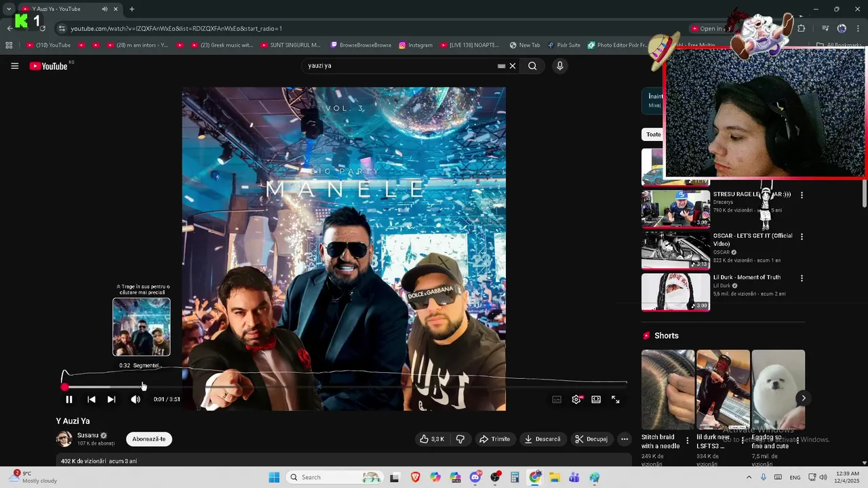
Task: Skip to the previous video
Action: [92, 399]
